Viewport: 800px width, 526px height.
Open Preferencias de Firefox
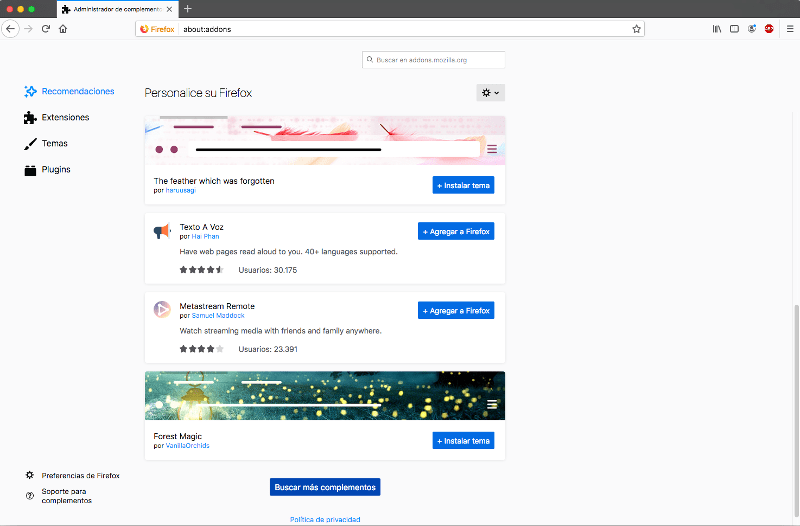[x=72, y=475]
